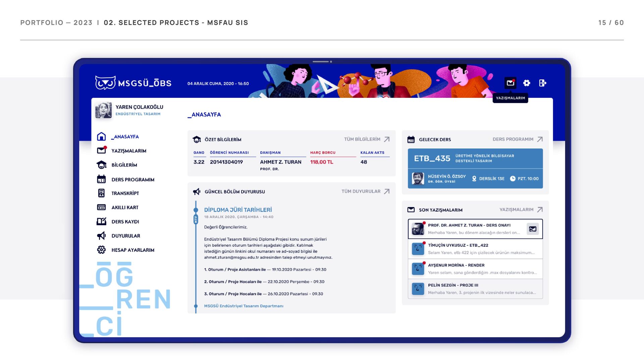The height and width of the screenshot is (362, 644).
Task: Open the mail icon in header
Action: (x=510, y=83)
